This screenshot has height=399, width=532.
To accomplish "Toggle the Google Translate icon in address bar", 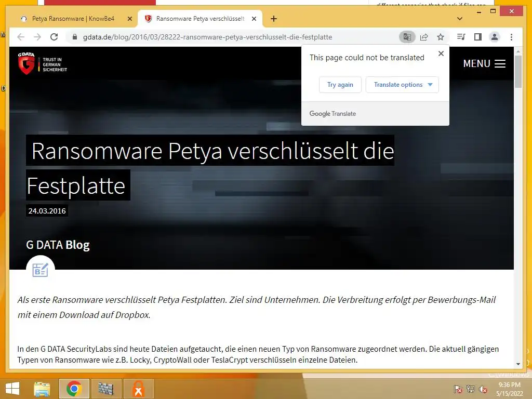I will pos(407,37).
